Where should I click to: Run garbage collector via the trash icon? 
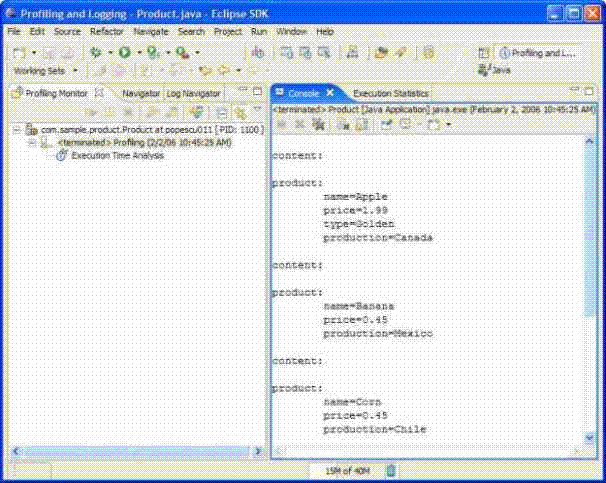coord(391,470)
